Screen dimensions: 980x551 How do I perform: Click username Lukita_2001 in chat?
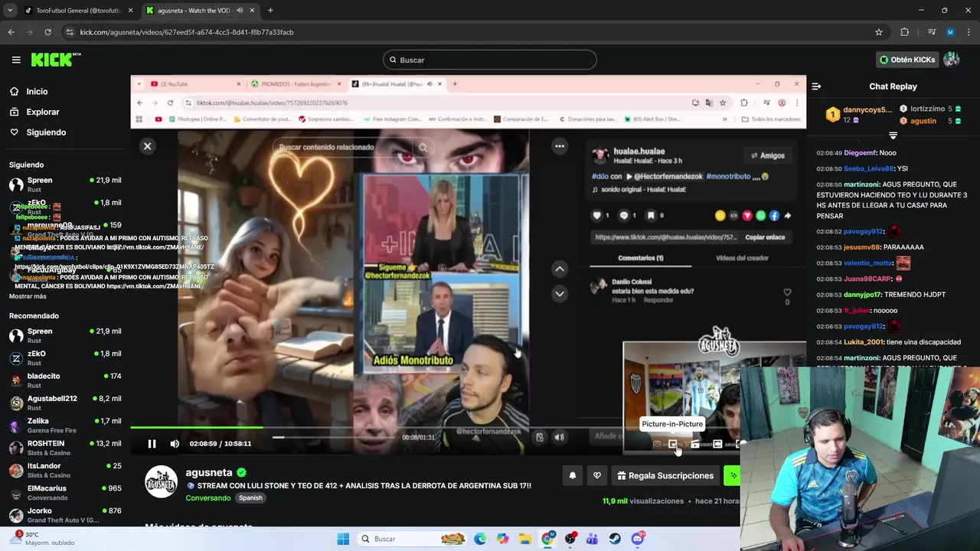tap(864, 342)
